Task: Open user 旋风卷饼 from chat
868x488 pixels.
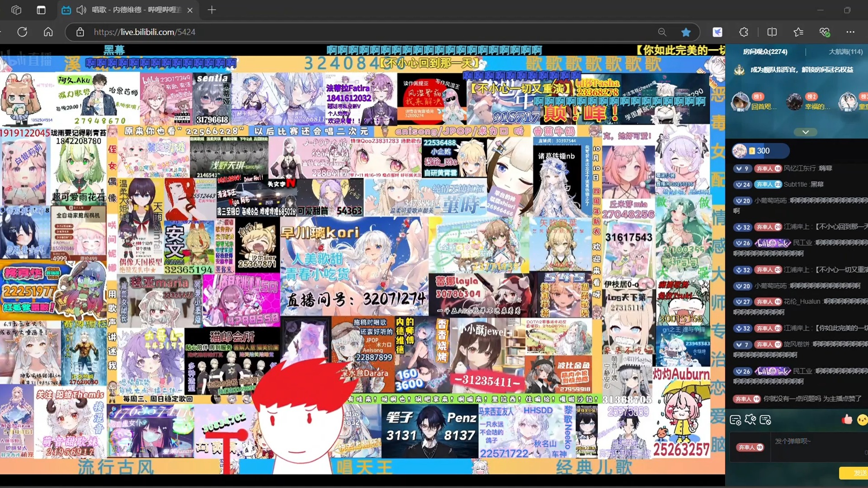Action: 797,344
